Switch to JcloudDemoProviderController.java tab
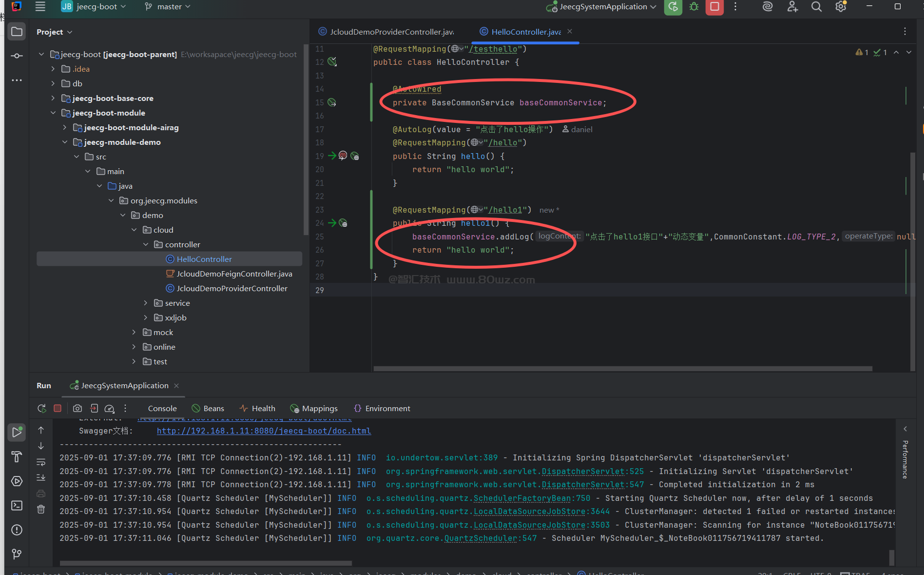 [386, 32]
